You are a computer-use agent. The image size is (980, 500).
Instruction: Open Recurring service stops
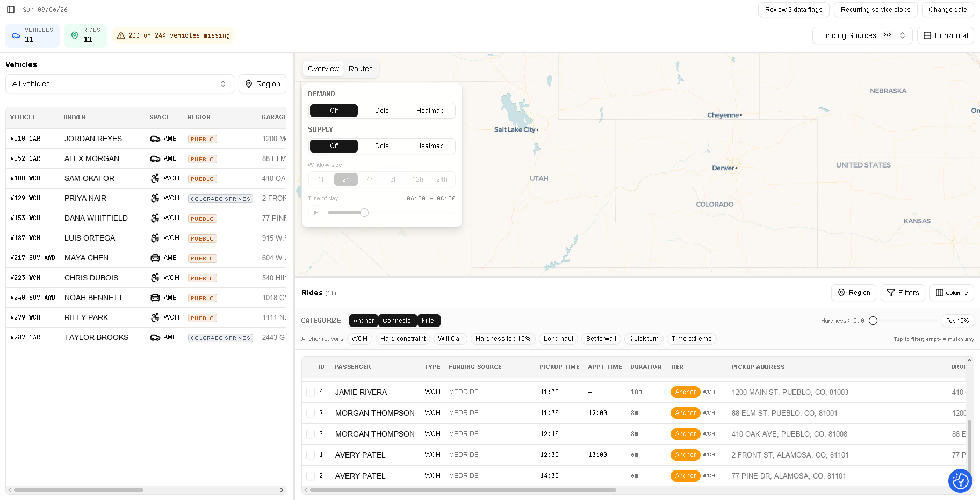(x=876, y=10)
